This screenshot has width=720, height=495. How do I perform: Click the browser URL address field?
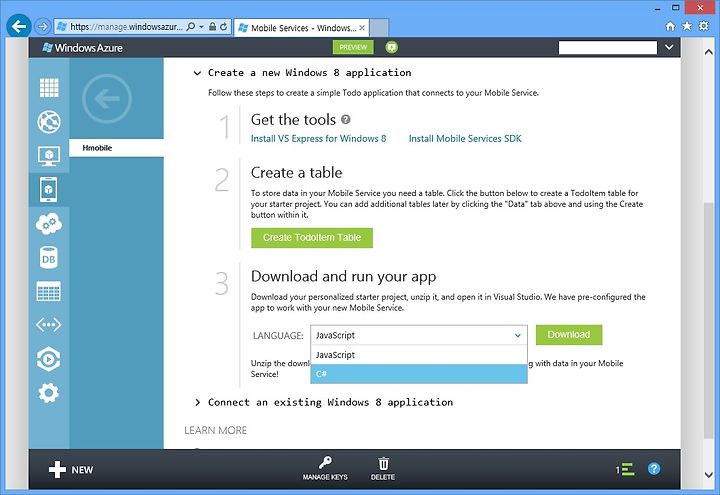coord(126,27)
